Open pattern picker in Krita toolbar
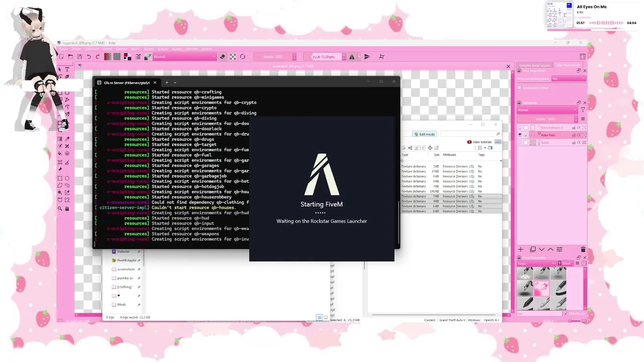 click(117, 56)
